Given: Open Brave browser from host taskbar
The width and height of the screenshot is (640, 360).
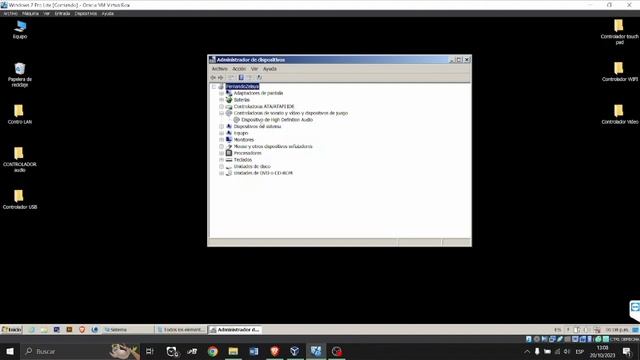Looking at the screenshot, I should pos(275,351).
